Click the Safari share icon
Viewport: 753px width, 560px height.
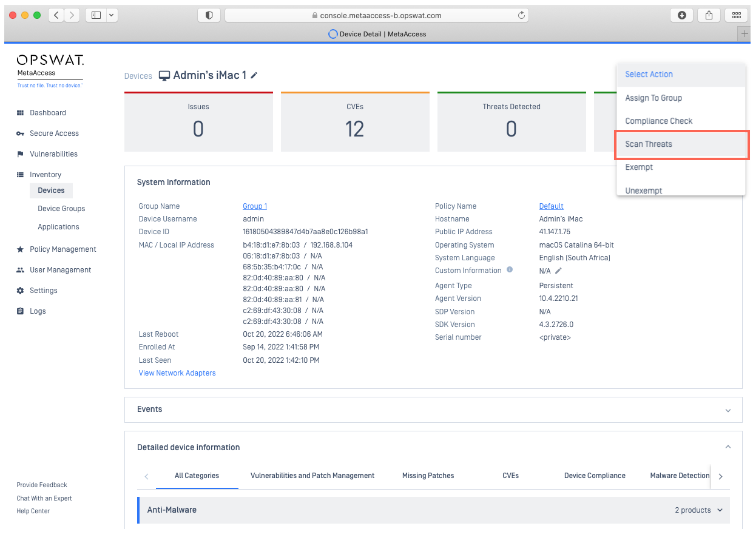(709, 15)
